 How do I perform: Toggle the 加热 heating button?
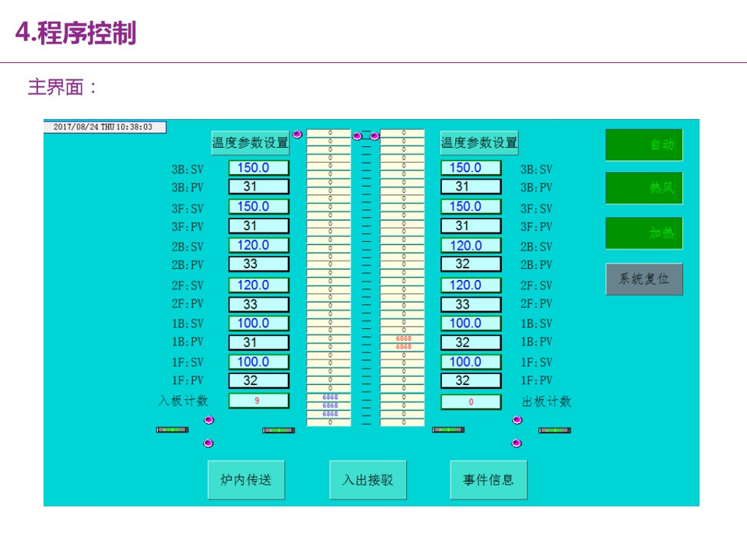coord(644,233)
